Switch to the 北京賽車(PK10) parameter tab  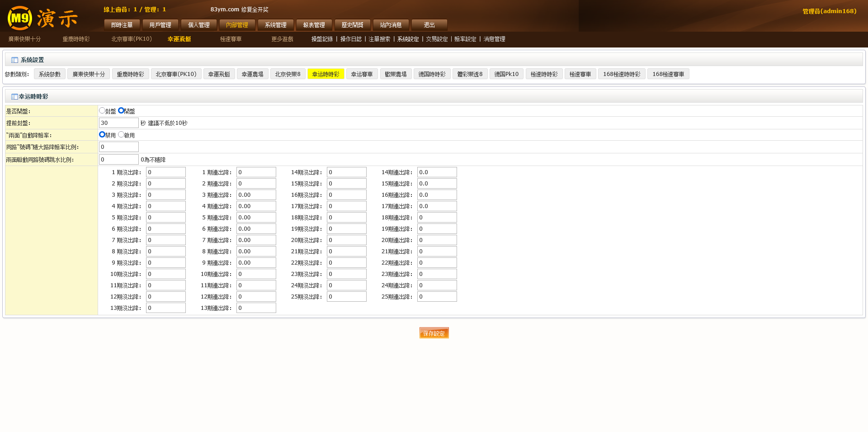pyautogui.click(x=176, y=74)
